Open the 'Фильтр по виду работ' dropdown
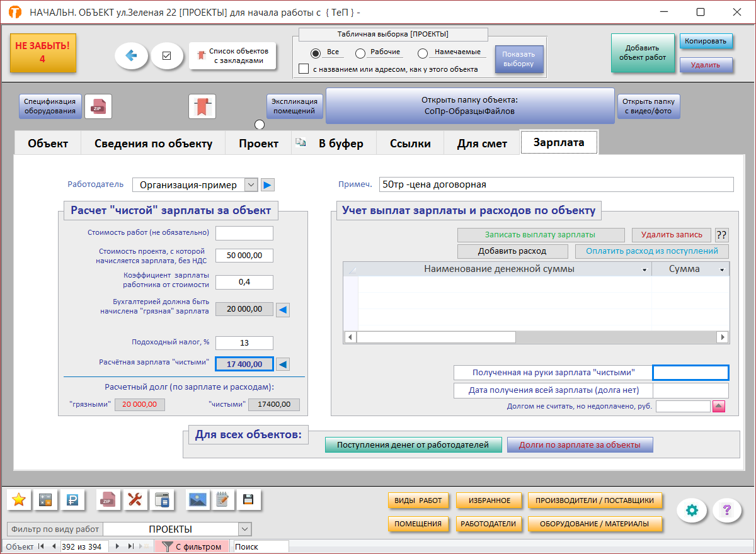Screen dimensions: 756x554 tap(244, 529)
